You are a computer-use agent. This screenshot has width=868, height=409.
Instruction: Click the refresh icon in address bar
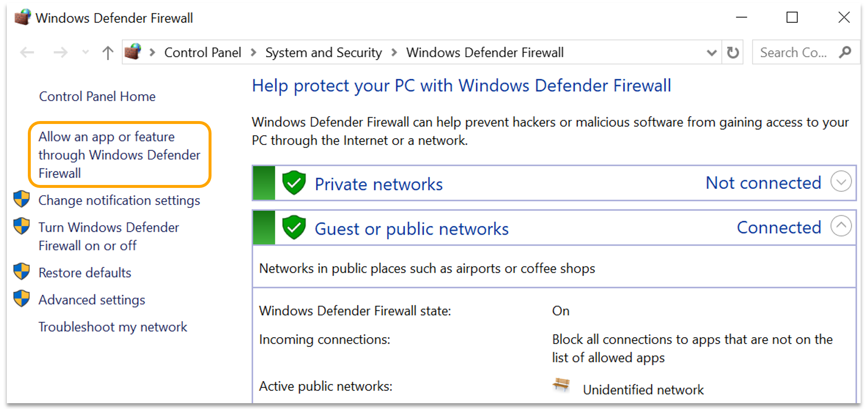click(733, 52)
